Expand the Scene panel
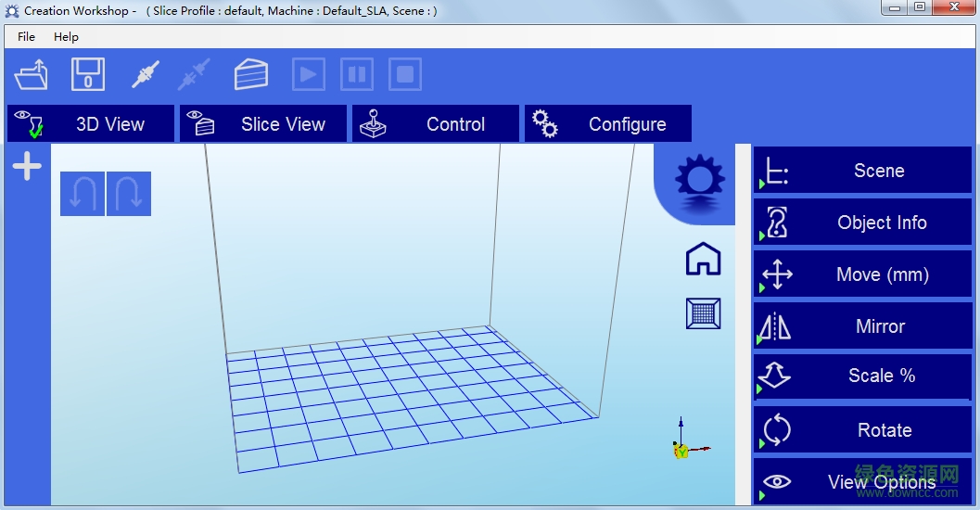 point(862,170)
